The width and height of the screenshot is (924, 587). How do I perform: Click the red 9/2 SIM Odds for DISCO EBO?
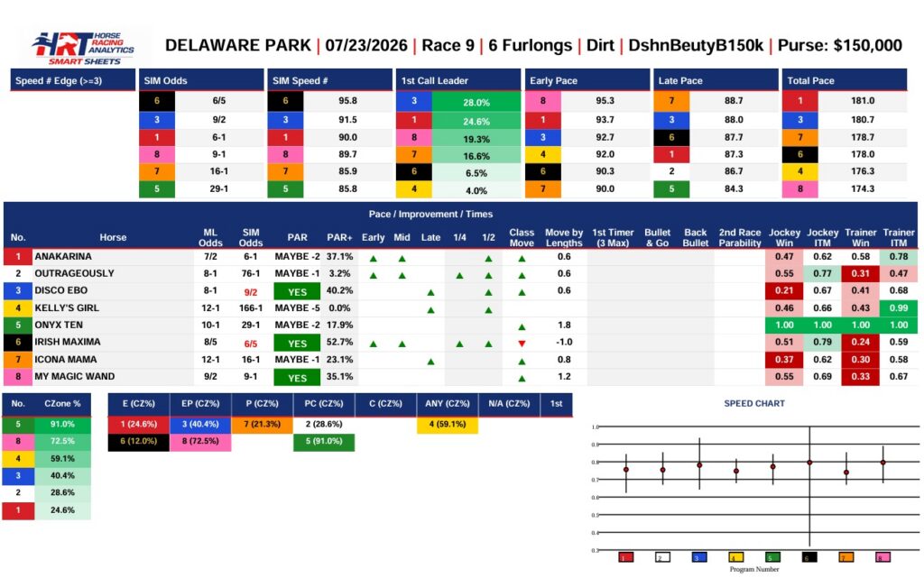coord(251,292)
